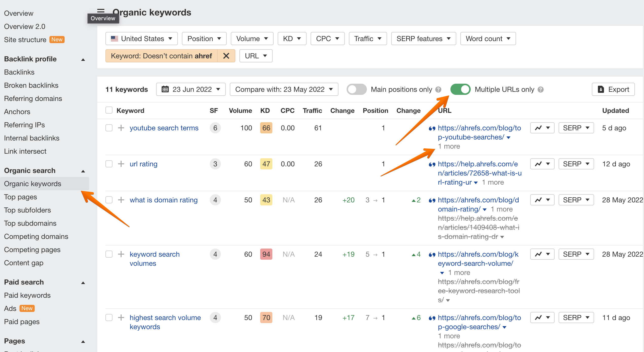644x352 pixels.
Task: Click the Export download icon
Action: click(x=601, y=89)
